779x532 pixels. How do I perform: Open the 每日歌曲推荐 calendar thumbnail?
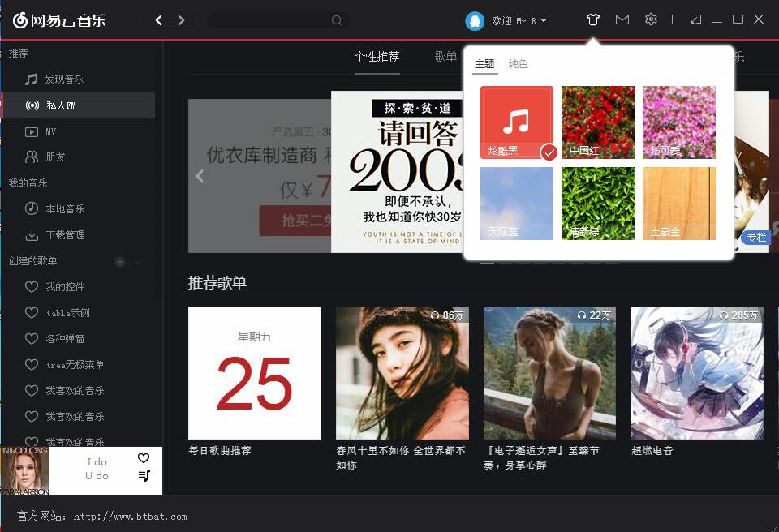[x=255, y=373]
